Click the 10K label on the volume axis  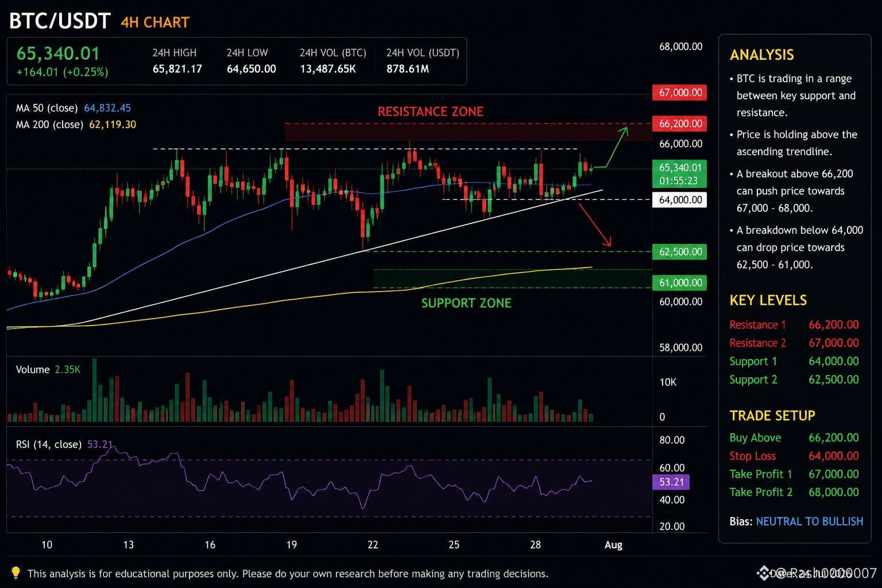tap(668, 382)
